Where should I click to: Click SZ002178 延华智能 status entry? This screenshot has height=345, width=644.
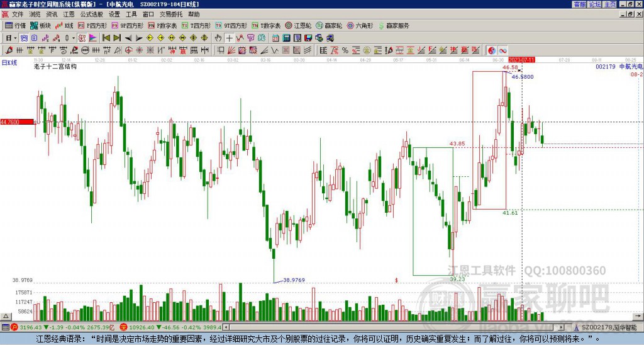[608, 327]
